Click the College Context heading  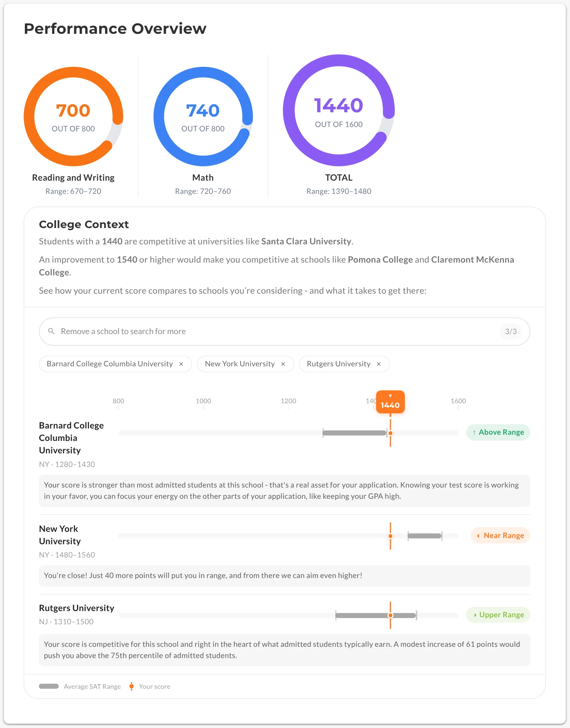click(x=84, y=225)
